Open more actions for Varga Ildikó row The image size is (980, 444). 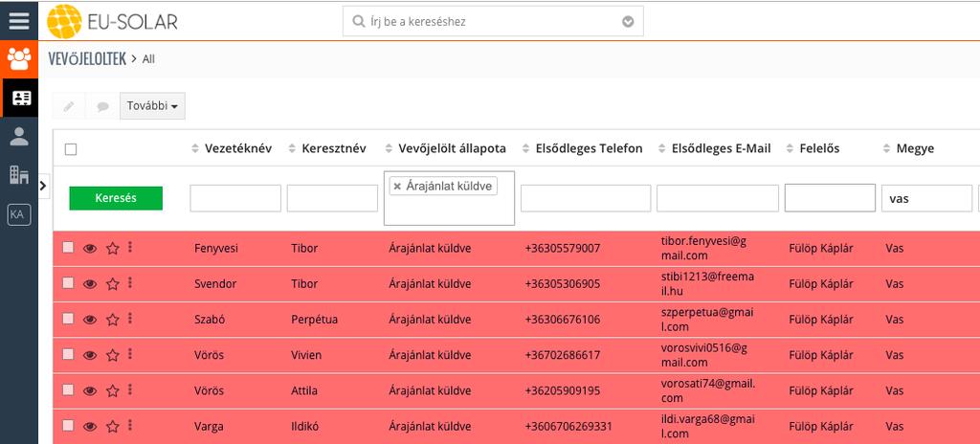(x=130, y=425)
